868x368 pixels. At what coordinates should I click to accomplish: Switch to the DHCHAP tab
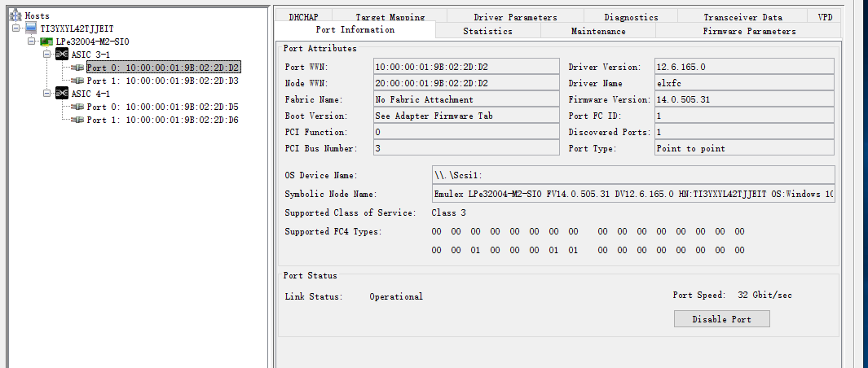[x=303, y=16]
